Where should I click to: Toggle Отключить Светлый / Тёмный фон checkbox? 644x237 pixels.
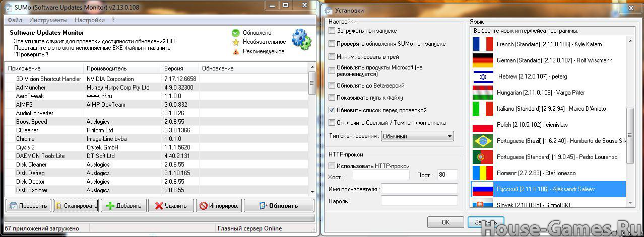[332, 123]
